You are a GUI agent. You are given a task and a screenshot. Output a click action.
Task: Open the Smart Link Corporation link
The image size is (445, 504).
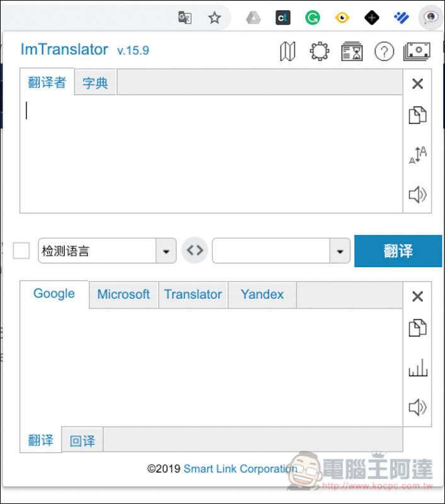240,469
